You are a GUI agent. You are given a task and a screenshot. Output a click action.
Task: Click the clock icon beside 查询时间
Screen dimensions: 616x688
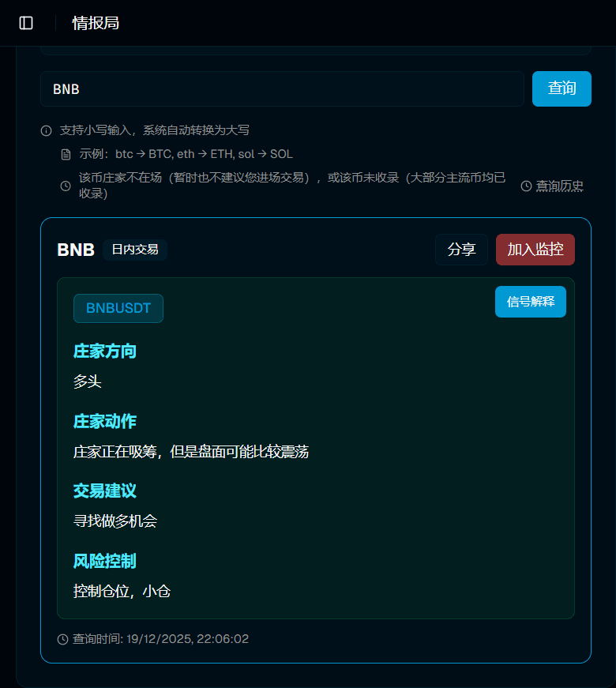pyautogui.click(x=62, y=639)
